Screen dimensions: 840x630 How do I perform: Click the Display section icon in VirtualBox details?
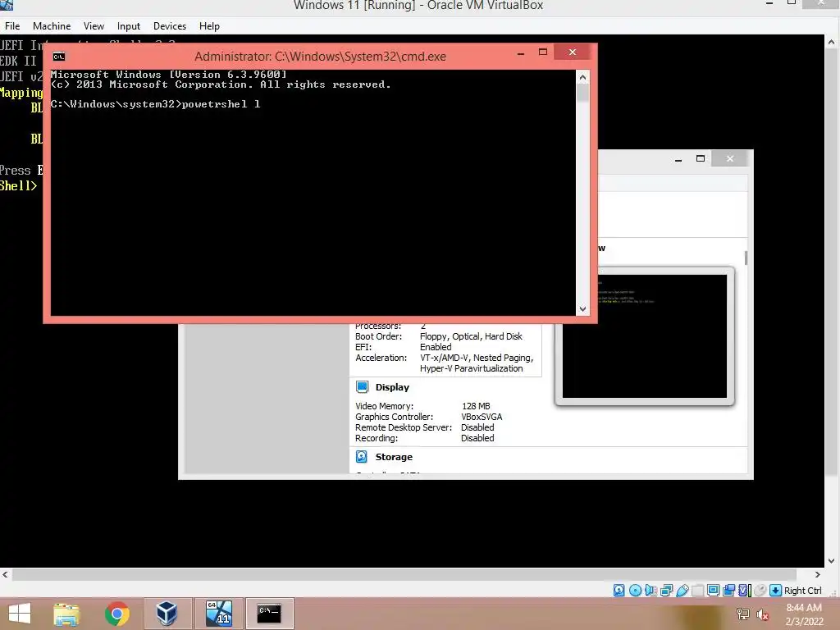point(362,387)
